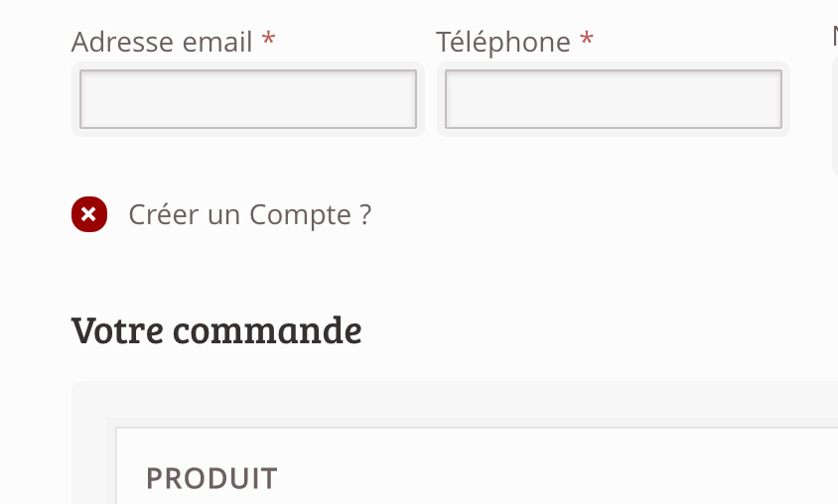The height and width of the screenshot is (504, 838).
Task: Toggle the red Créer un Compte checkbox
Action: click(89, 214)
